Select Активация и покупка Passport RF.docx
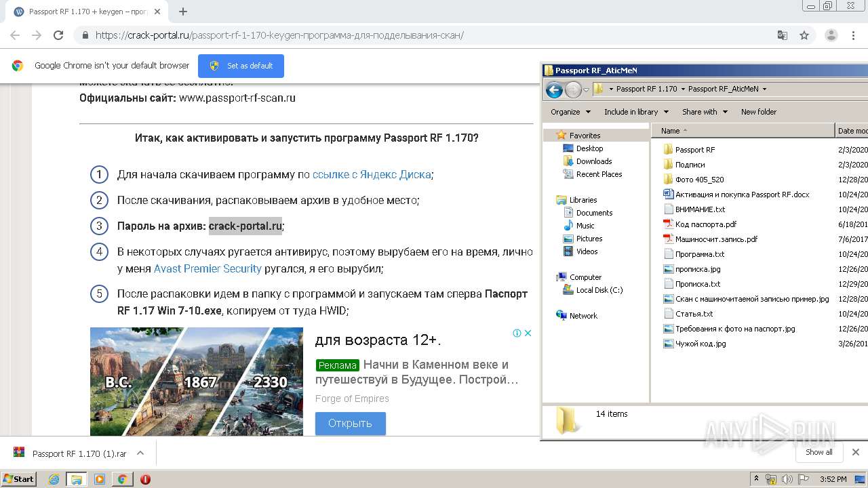The image size is (868, 488). (x=742, y=195)
